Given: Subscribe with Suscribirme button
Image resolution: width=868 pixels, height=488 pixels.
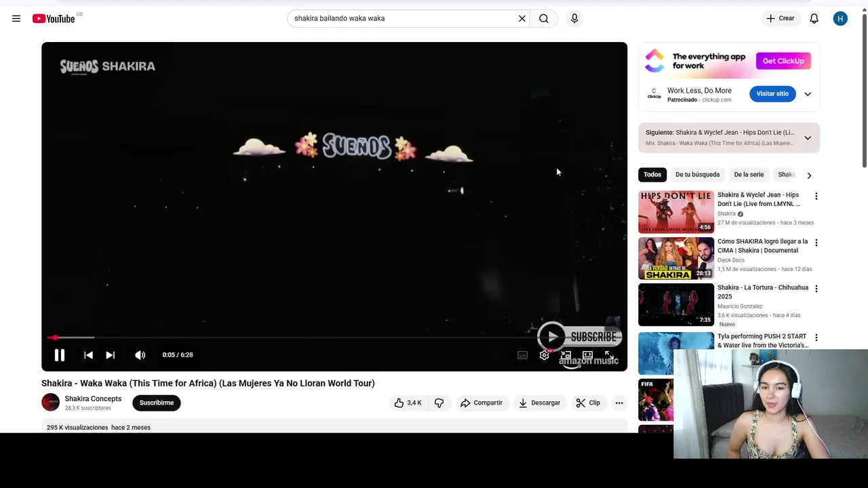Looking at the screenshot, I should click(x=157, y=403).
